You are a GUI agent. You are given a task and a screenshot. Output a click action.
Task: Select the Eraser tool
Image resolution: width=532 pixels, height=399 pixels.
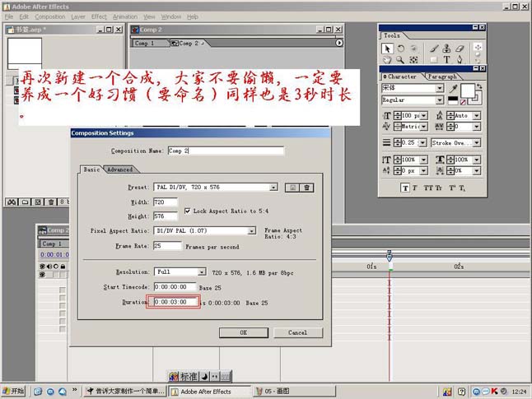[x=460, y=49]
